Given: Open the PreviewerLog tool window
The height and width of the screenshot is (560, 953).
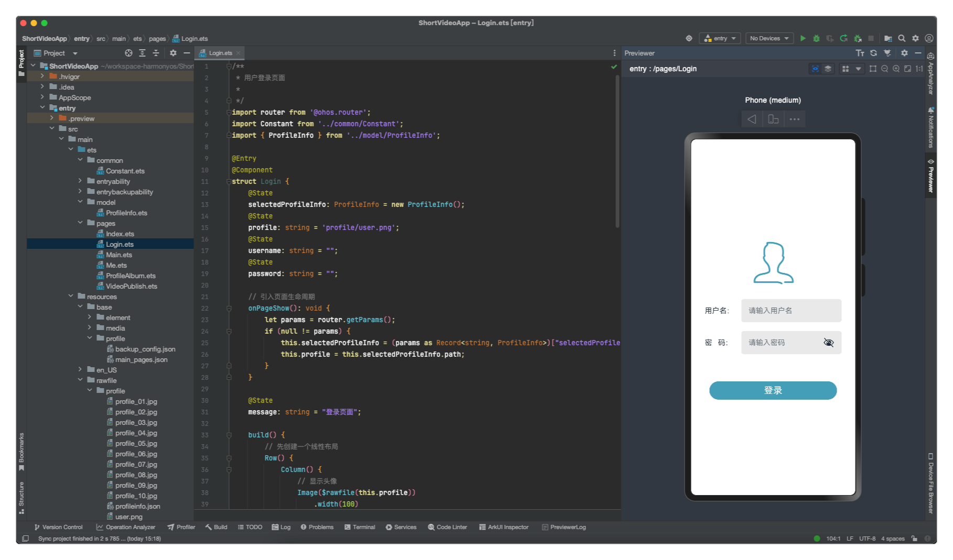Looking at the screenshot, I should pyautogui.click(x=564, y=527).
